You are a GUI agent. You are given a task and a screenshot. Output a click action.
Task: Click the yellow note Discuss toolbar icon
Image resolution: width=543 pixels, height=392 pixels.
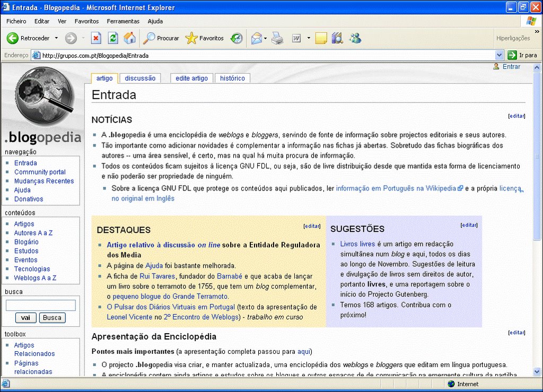pos(321,38)
